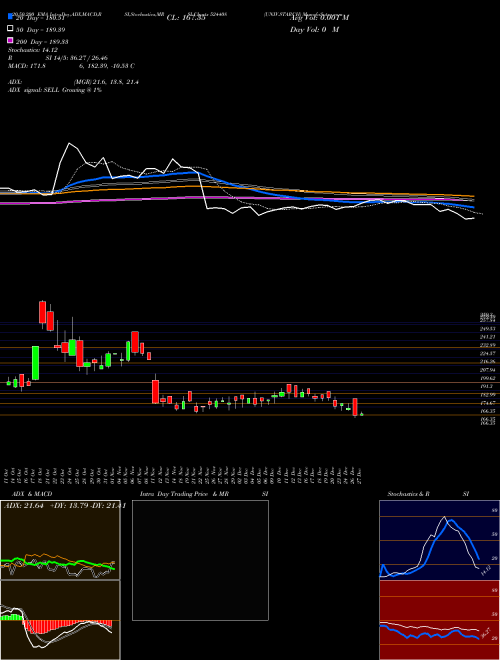Click the MACD histogram panel
This screenshot has width=500, height=660.
click(60, 620)
